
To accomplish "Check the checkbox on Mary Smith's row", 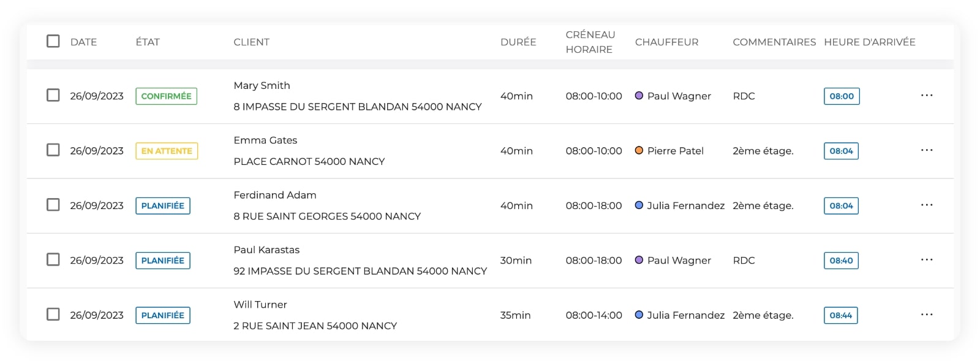I will pyautogui.click(x=53, y=96).
